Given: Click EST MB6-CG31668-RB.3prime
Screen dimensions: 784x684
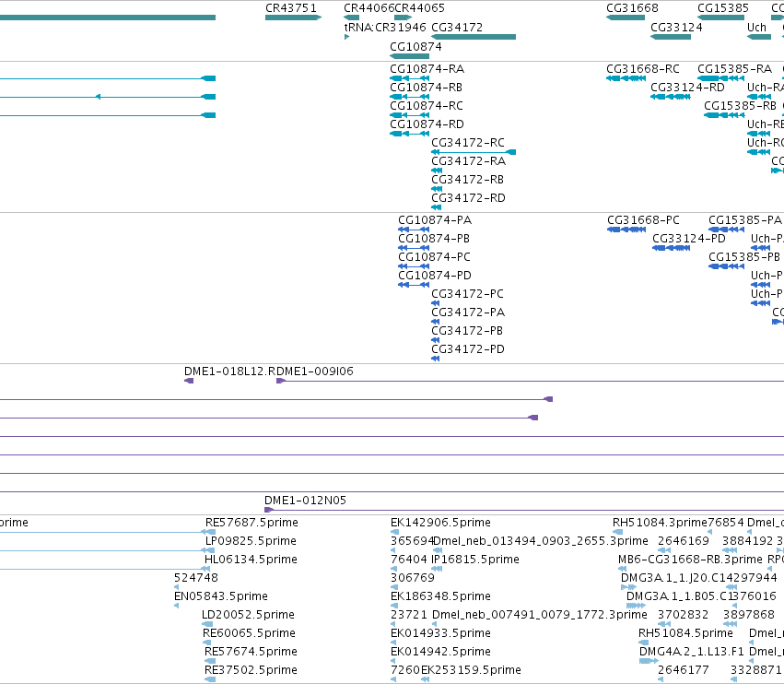Looking at the screenshot, I should (x=690, y=560).
